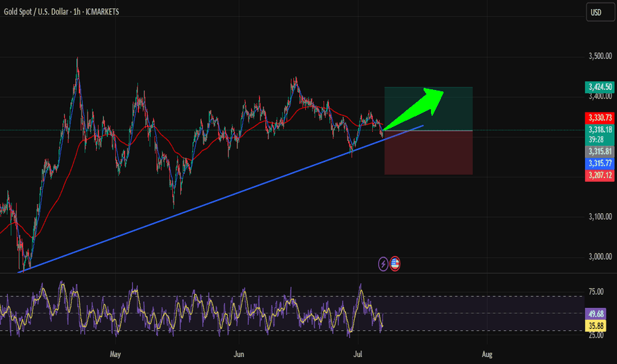Click the yellow 35.88 RSI average label
The width and height of the screenshot is (617, 364).
tap(596, 326)
